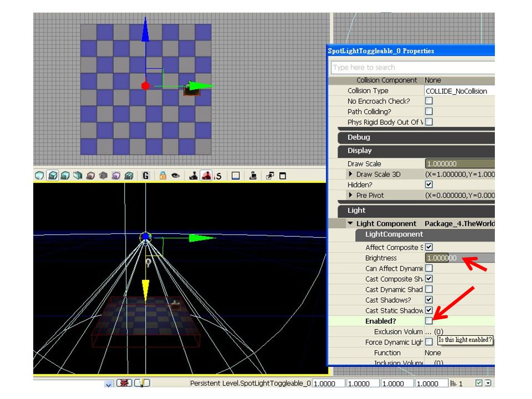Image resolution: width=532 pixels, height=399 pixels.
Task: Toggle the green checkbox in the status bar
Action: [479, 383]
